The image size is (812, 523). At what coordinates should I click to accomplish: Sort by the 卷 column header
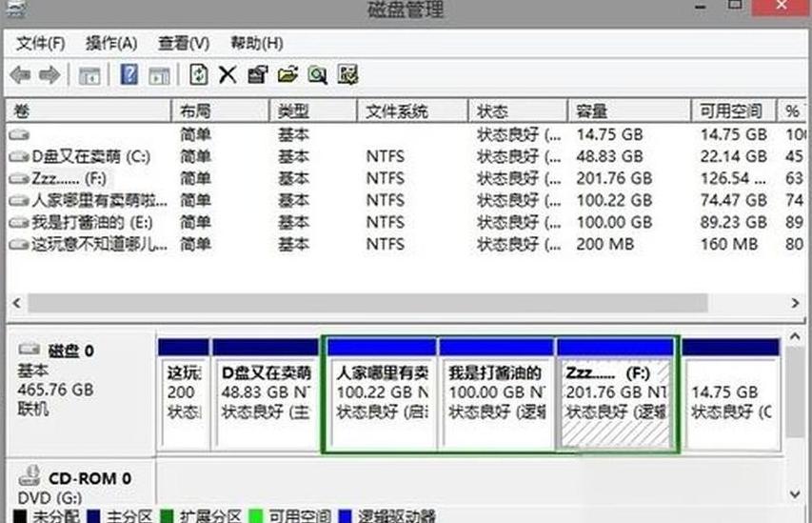point(88,111)
